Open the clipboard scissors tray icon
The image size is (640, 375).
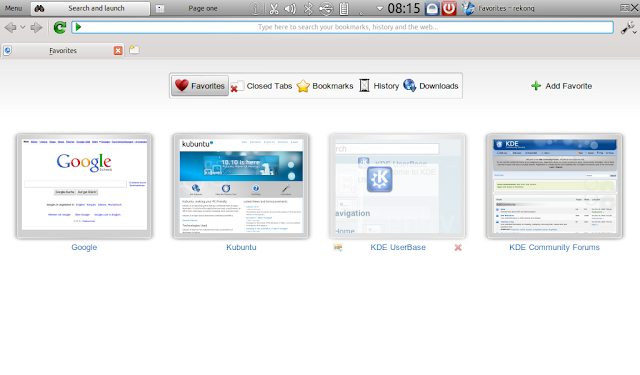tap(274, 9)
